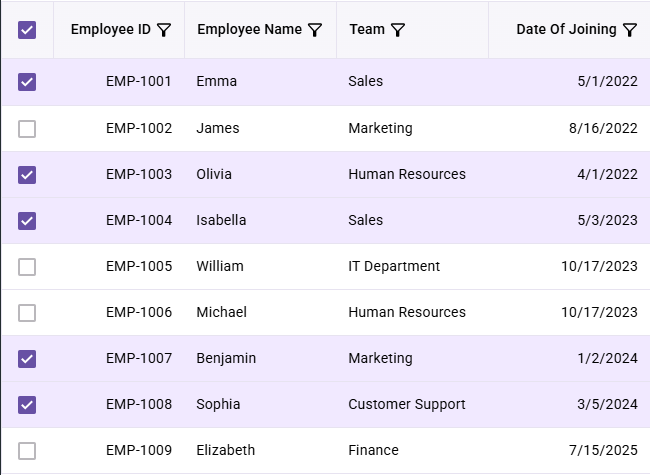Viewport: 650px width, 475px height.
Task: Select the Customer Support team cell
Action: (x=407, y=404)
